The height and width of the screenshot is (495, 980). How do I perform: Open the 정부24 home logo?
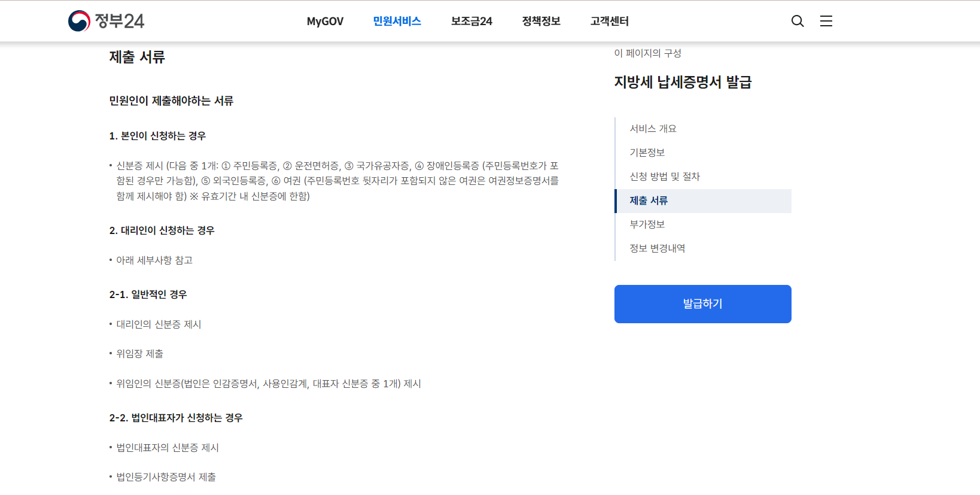click(106, 21)
